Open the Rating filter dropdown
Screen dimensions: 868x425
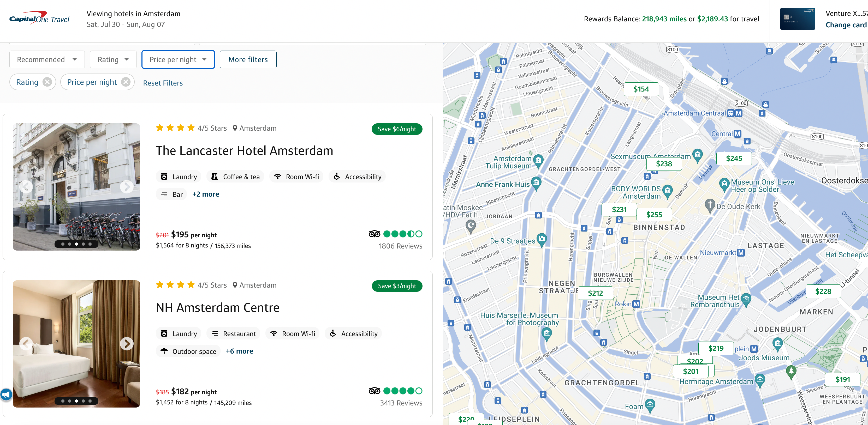click(113, 59)
